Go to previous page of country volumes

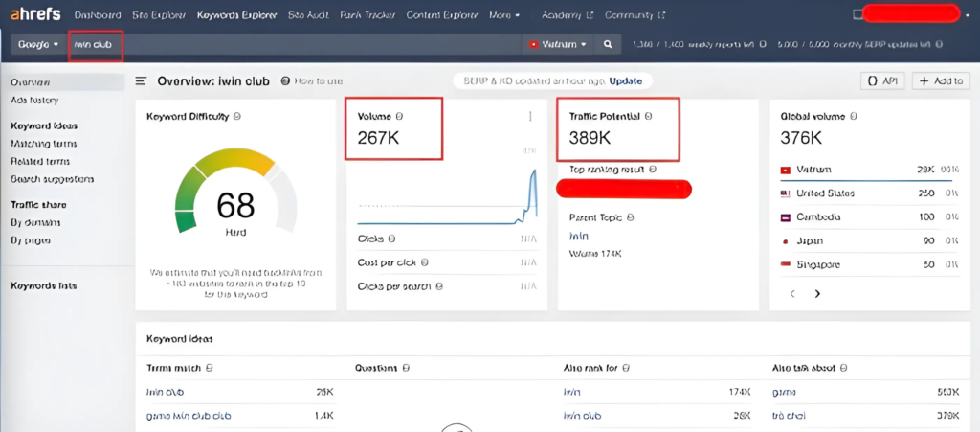click(792, 293)
